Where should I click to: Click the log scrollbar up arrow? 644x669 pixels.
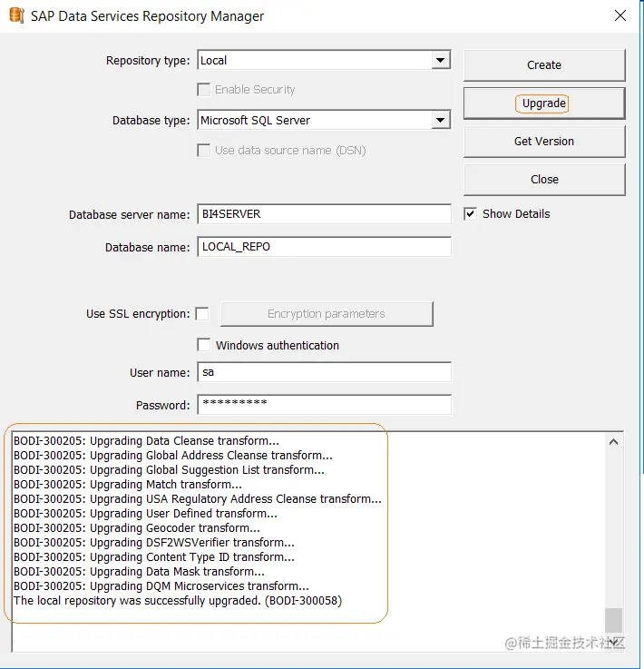coord(613,442)
